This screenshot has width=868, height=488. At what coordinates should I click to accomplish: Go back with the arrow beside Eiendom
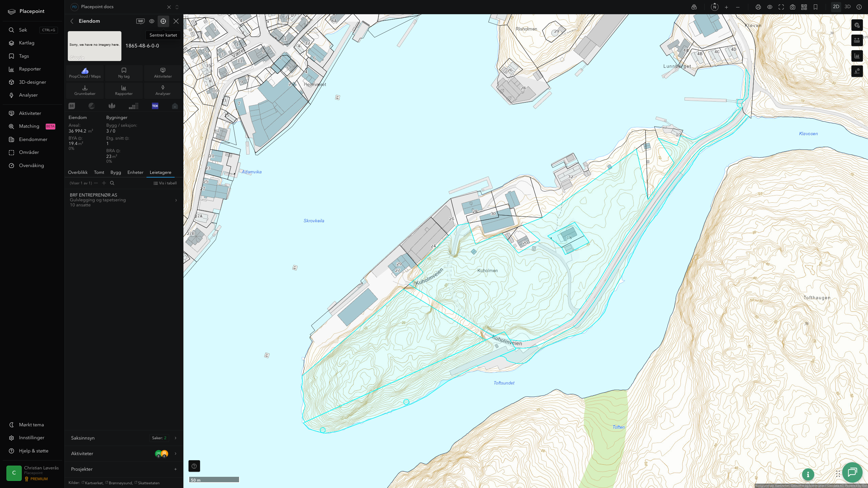[72, 21]
